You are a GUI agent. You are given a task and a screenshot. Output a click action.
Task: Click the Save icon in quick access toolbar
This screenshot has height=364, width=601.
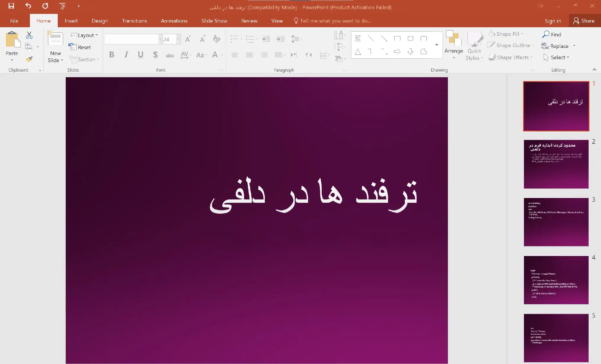pyautogui.click(x=11, y=6)
